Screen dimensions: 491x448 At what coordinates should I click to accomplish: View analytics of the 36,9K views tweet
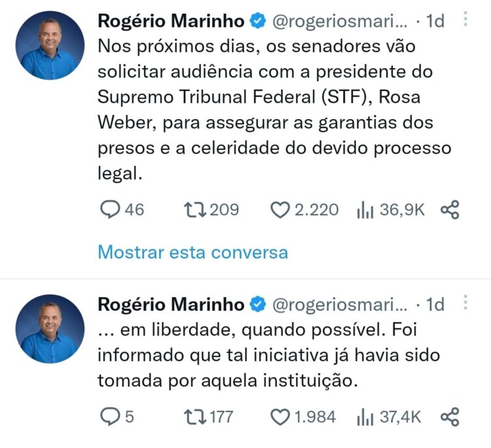365,210
